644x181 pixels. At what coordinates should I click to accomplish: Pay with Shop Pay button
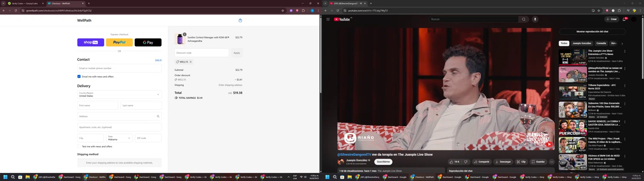[91, 42]
